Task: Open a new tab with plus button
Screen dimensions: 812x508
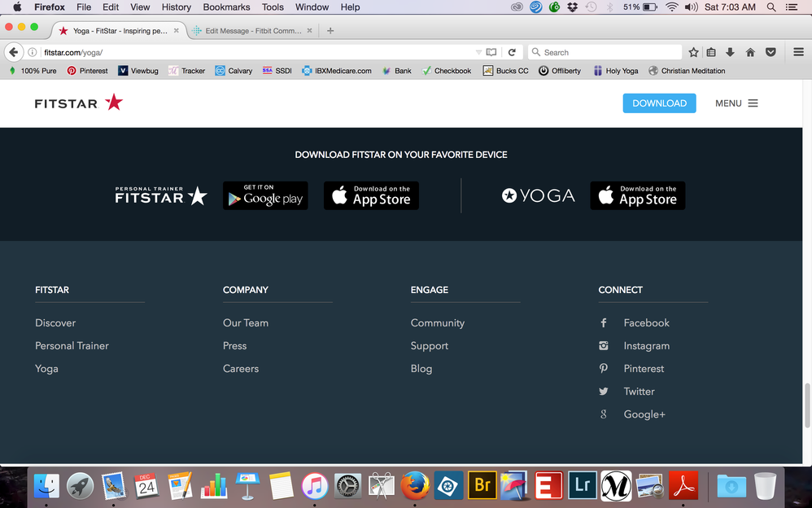Action: click(330, 31)
